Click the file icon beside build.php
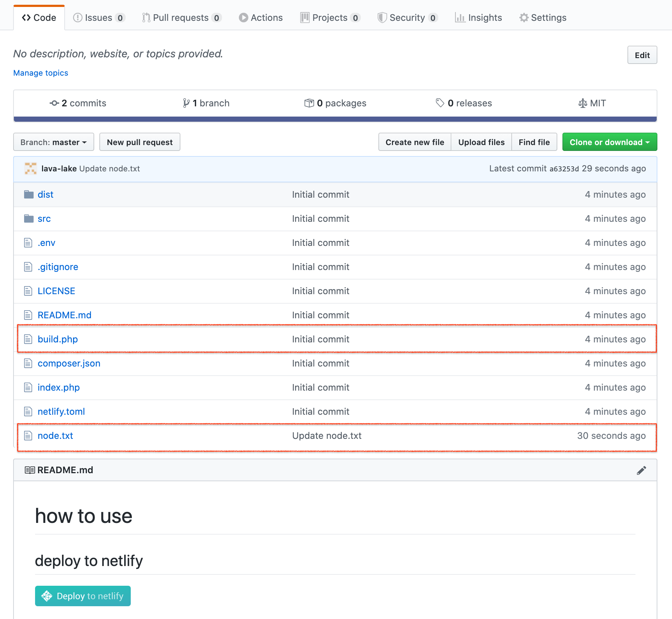The width and height of the screenshot is (672, 619). (x=28, y=339)
